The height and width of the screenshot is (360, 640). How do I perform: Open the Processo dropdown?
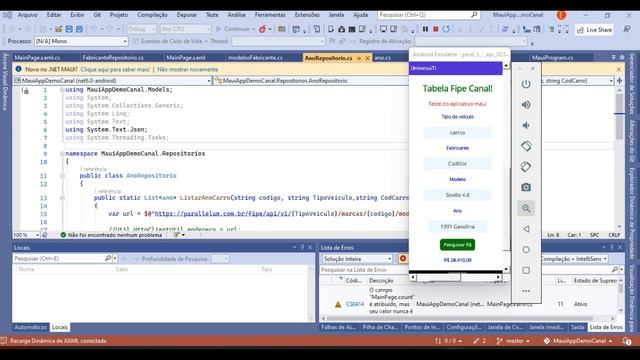[x=81, y=41]
